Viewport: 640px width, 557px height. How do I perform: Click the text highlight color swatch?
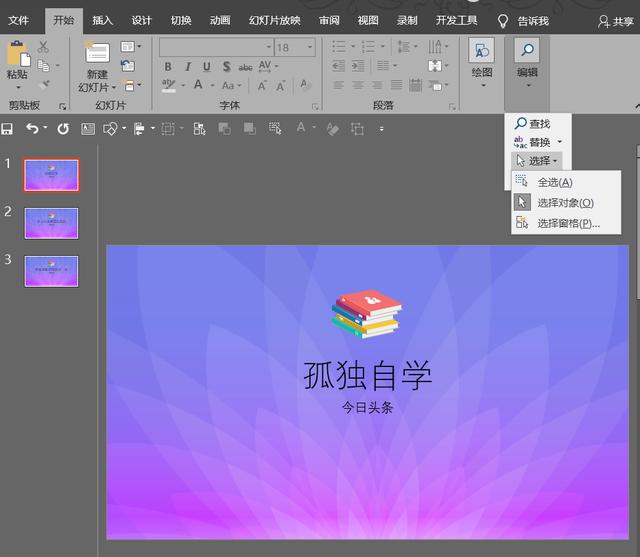coord(169,85)
